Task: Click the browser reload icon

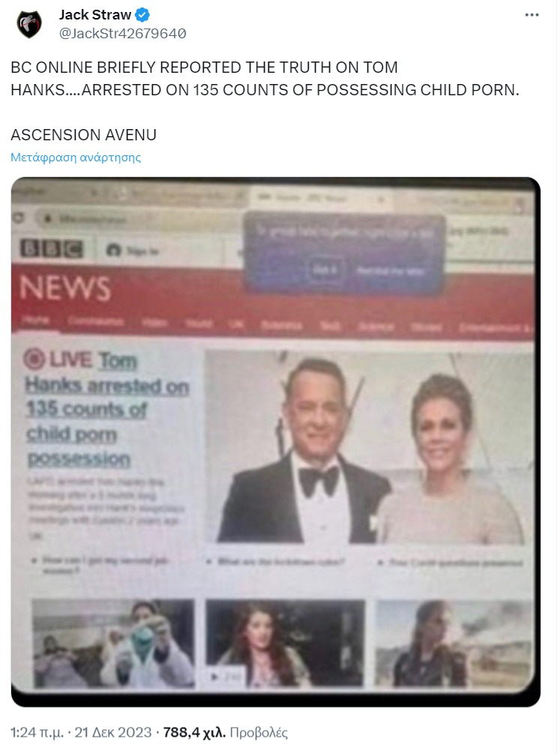Action: tap(19, 218)
